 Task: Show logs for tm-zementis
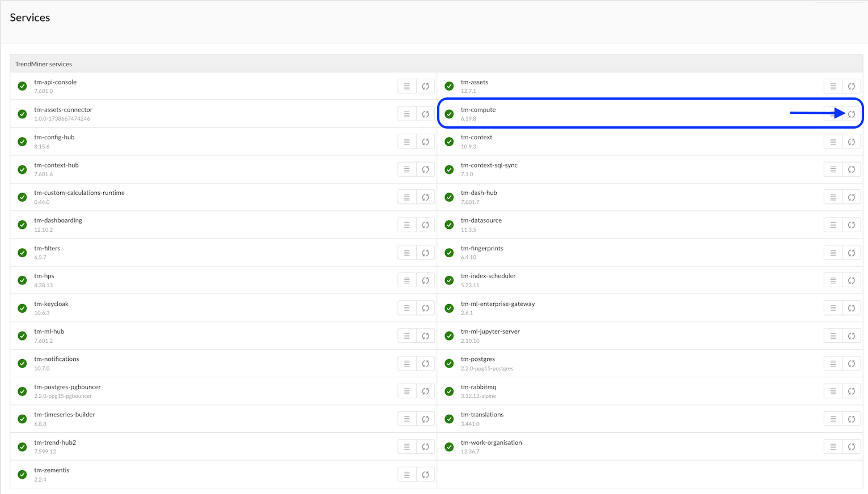(x=407, y=475)
